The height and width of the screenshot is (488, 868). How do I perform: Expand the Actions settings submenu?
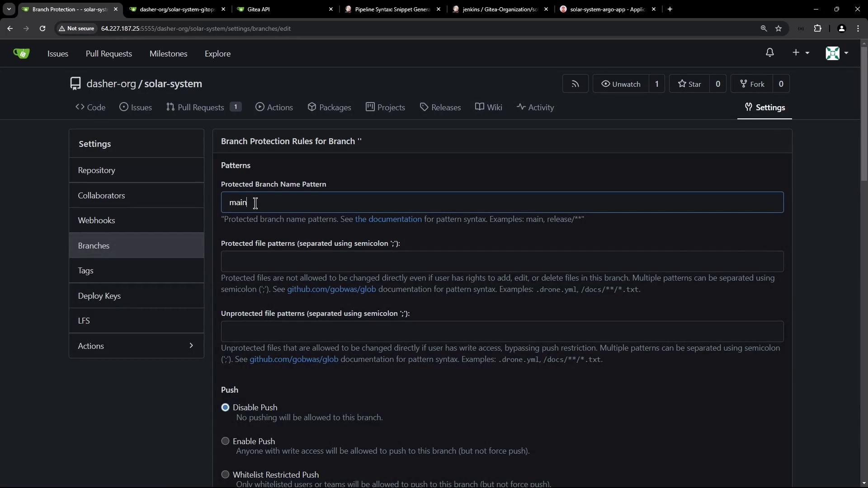pos(136,346)
